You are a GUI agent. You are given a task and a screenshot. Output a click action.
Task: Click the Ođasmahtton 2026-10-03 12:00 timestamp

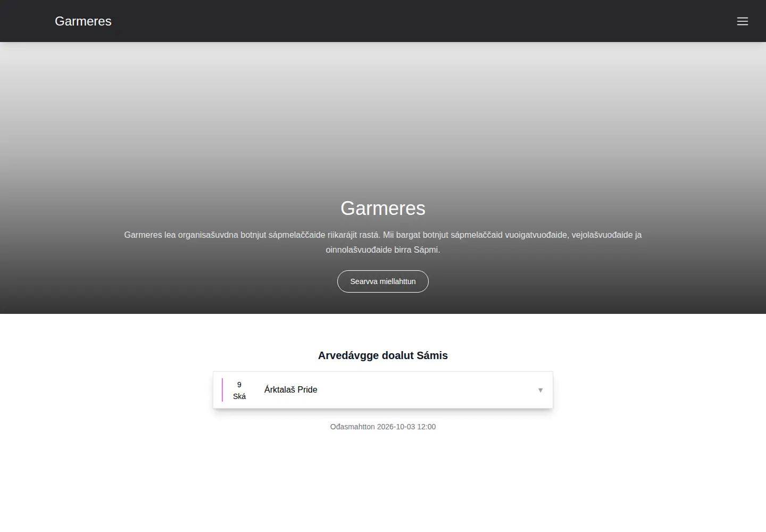pos(383,427)
